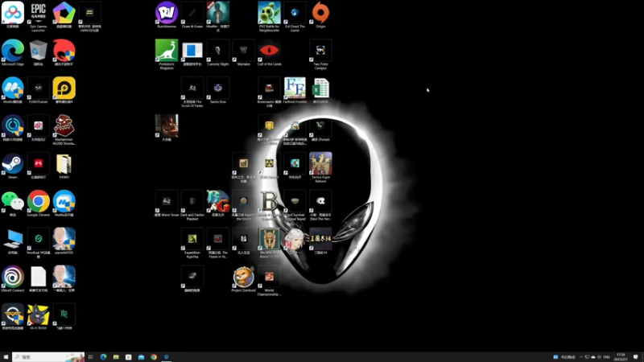Open Edge from the taskbar
This screenshot has height=362, width=644.
tap(104, 357)
